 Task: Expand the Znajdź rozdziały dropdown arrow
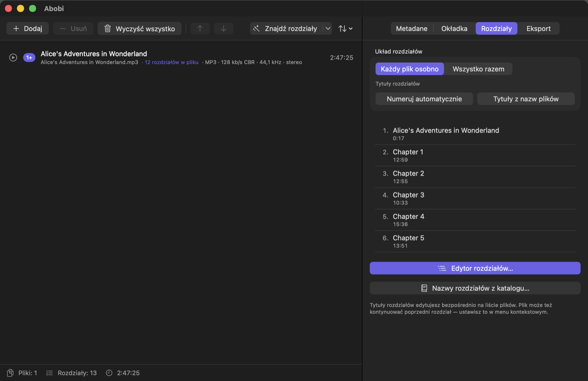[x=328, y=28]
